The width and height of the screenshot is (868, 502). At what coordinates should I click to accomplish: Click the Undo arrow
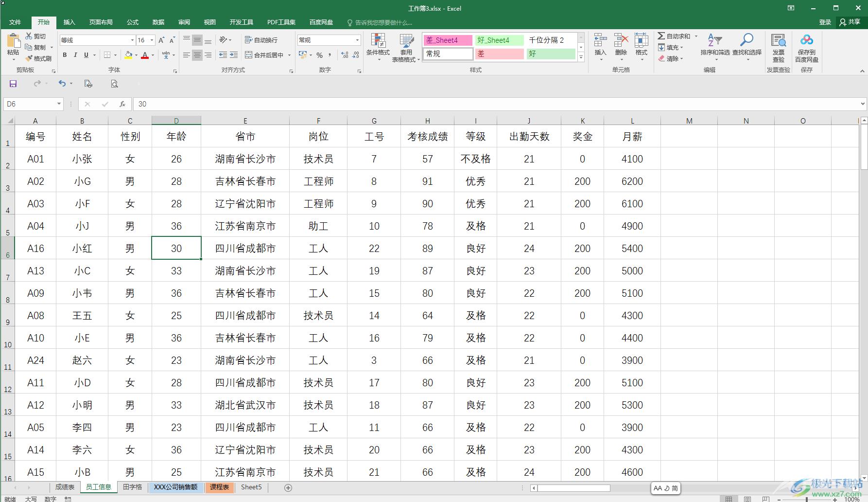point(62,84)
